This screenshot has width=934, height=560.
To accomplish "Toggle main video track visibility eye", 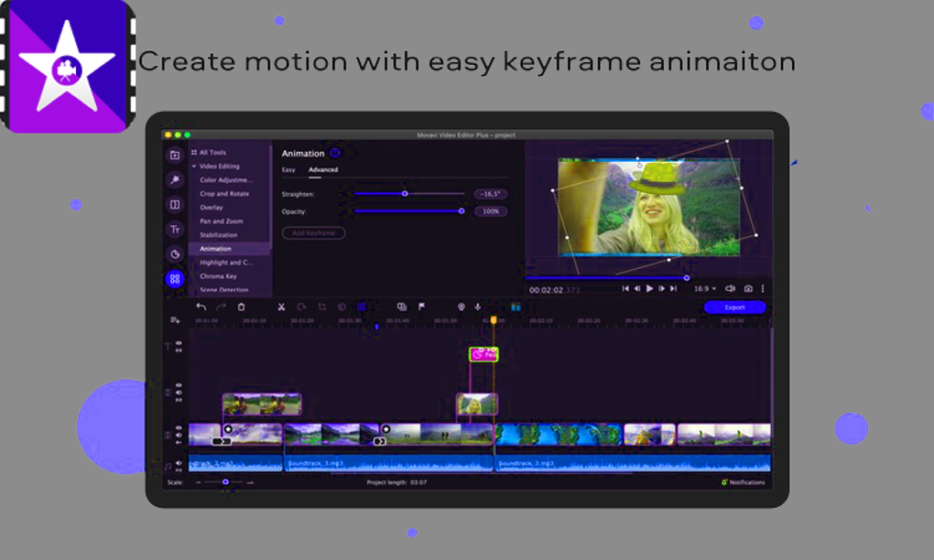I will click(x=179, y=428).
